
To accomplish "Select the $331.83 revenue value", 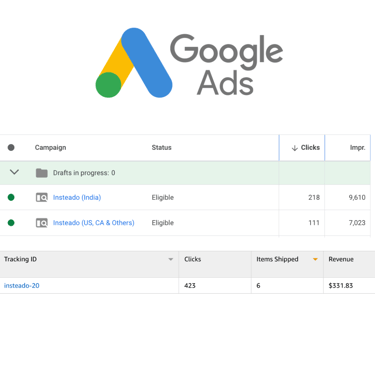I will pyautogui.click(x=341, y=285).
